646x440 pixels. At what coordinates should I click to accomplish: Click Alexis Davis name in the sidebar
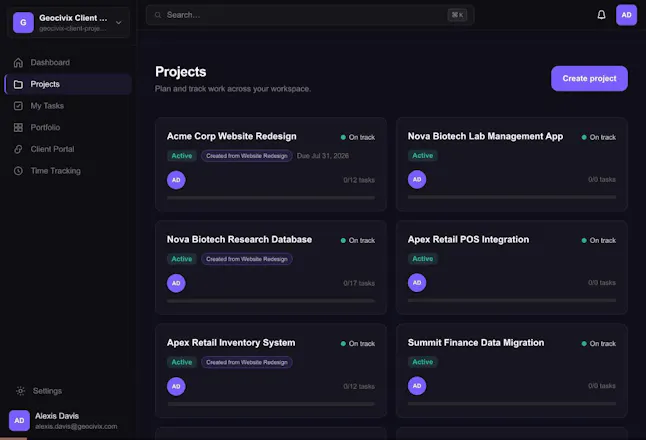click(x=57, y=416)
